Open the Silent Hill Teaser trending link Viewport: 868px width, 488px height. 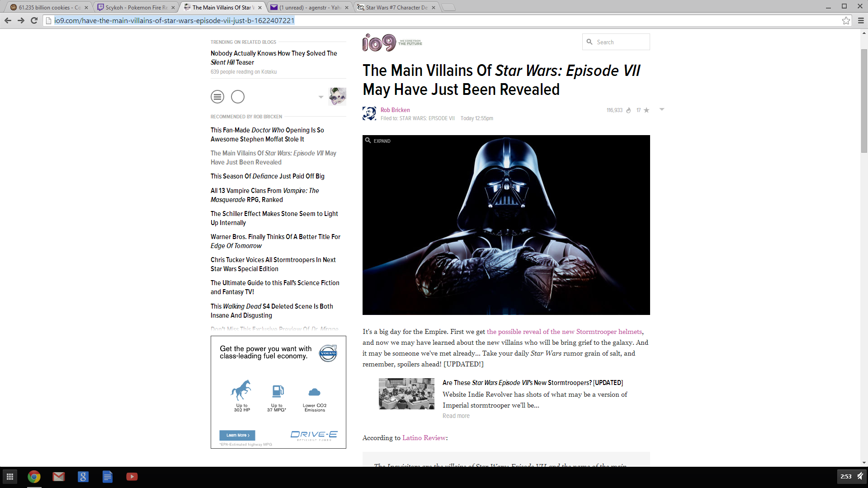(274, 58)
